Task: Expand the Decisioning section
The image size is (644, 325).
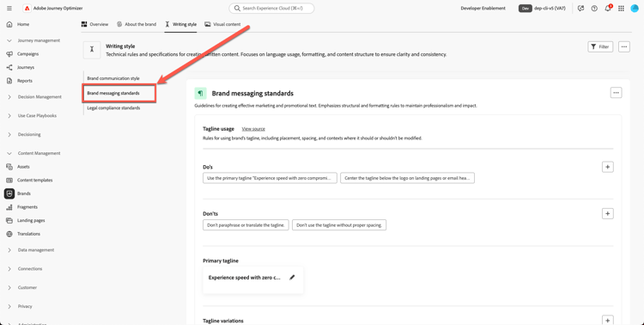Action: coord(9,134)
